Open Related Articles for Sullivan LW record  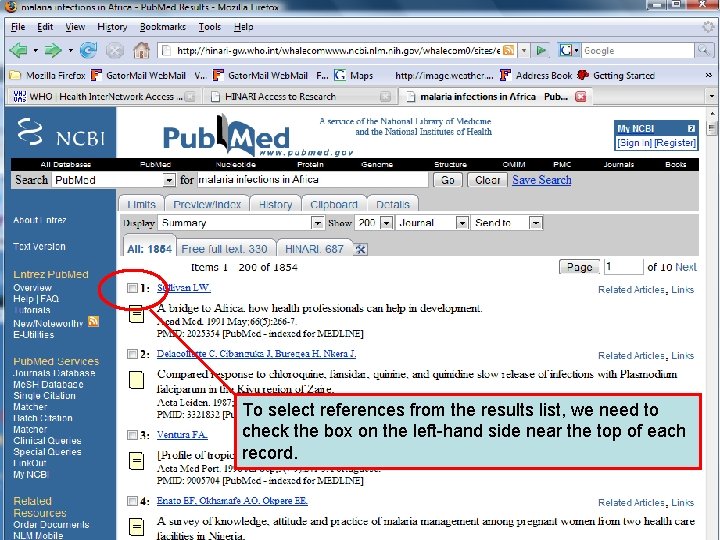click(631, 290)
